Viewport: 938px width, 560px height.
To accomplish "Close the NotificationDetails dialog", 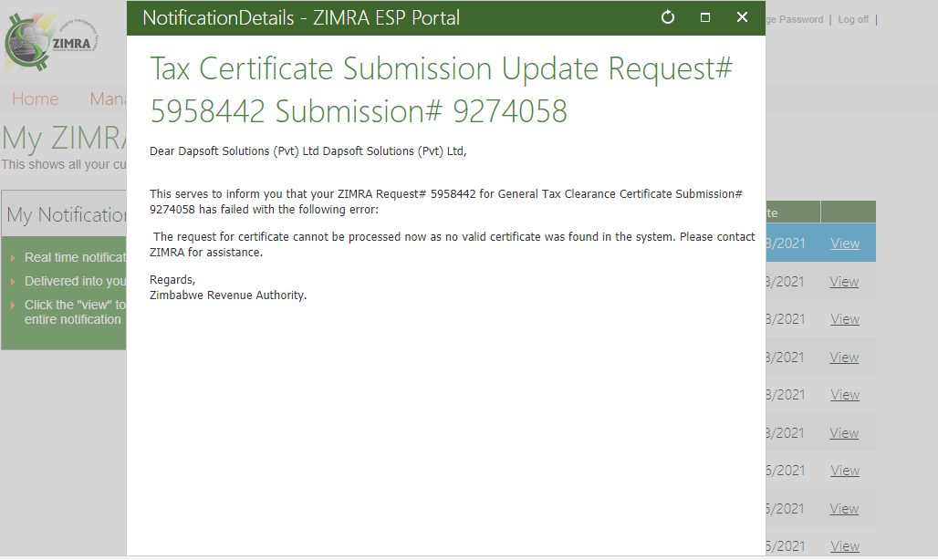I will (x=742, y=17).
